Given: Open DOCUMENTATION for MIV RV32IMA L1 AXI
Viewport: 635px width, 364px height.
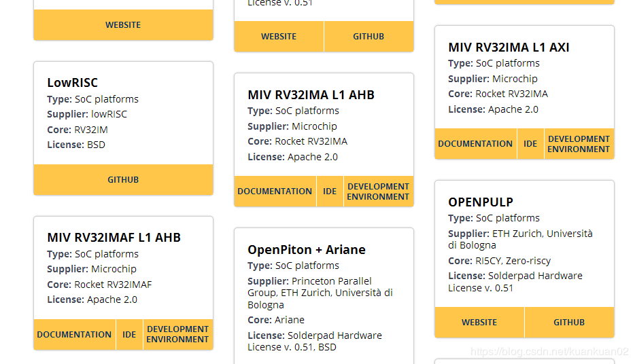Looking at the screenshot, I should (475, 143).
